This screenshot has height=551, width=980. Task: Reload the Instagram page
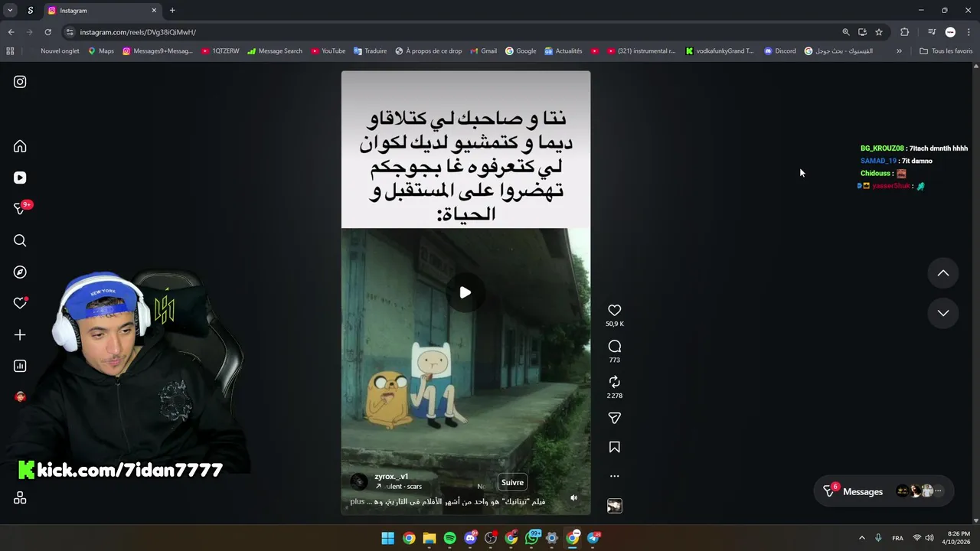tap(47, 32)
